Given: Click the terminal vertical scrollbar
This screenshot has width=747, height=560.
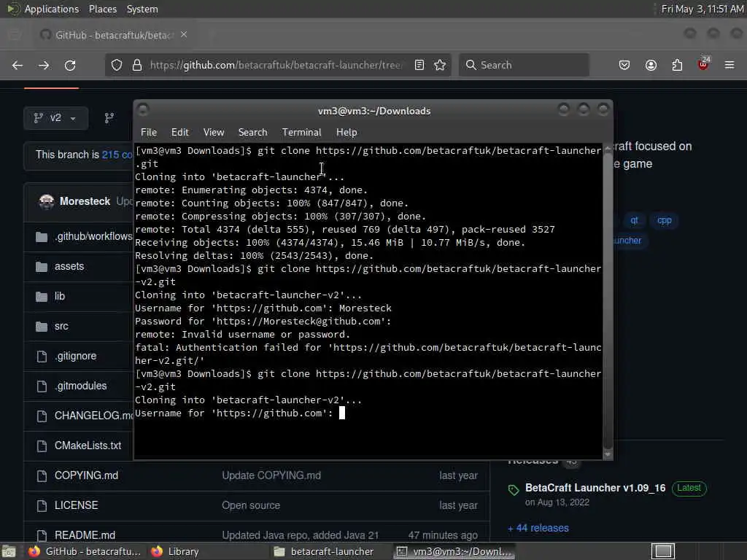Looking at the screenshot, I should click(x=608, y=301).
